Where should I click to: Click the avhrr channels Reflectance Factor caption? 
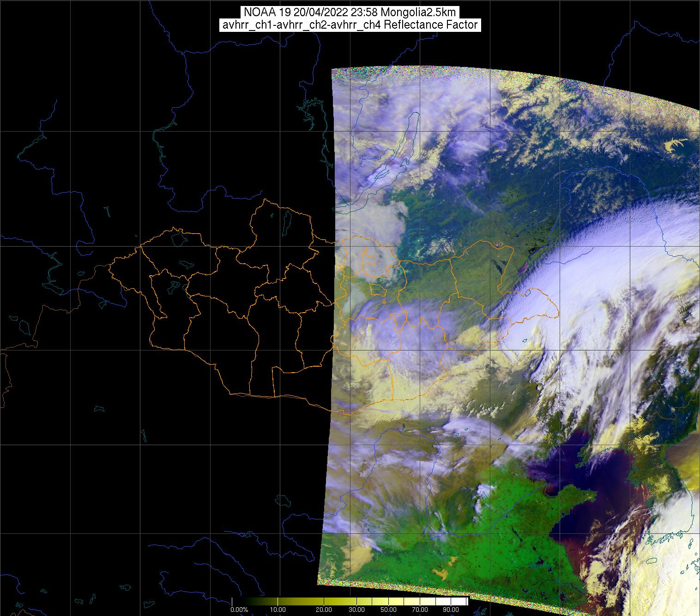pos(350,25)
